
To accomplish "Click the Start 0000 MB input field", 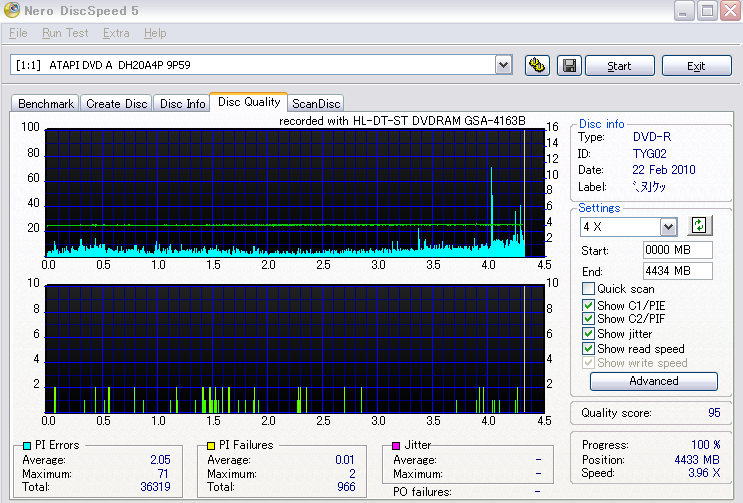I will pyautogui.click(x=678, y=250).
